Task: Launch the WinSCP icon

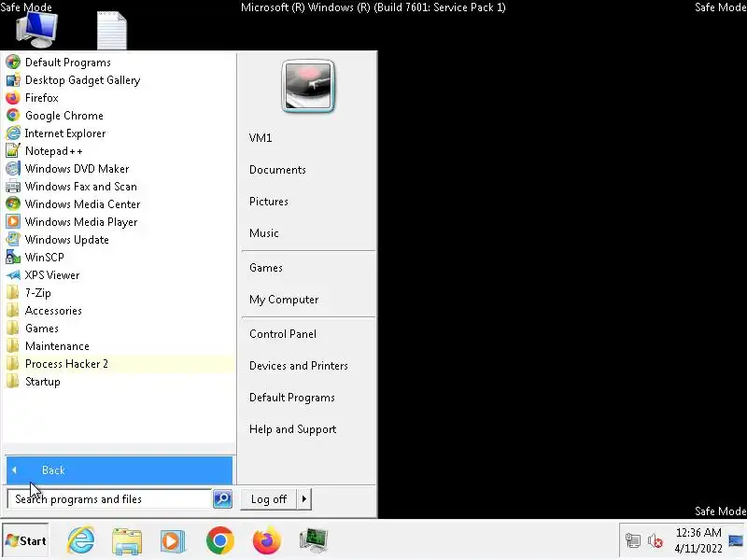Action: pyautogui.click(x=13, y=258)
